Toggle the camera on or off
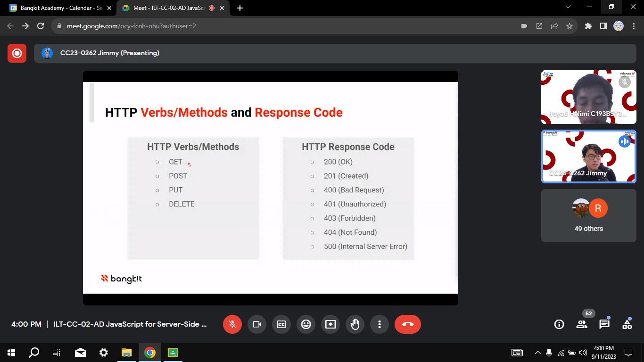Image resolution: width=644 pixels, height=362 pixels. (x=257, y=324)
